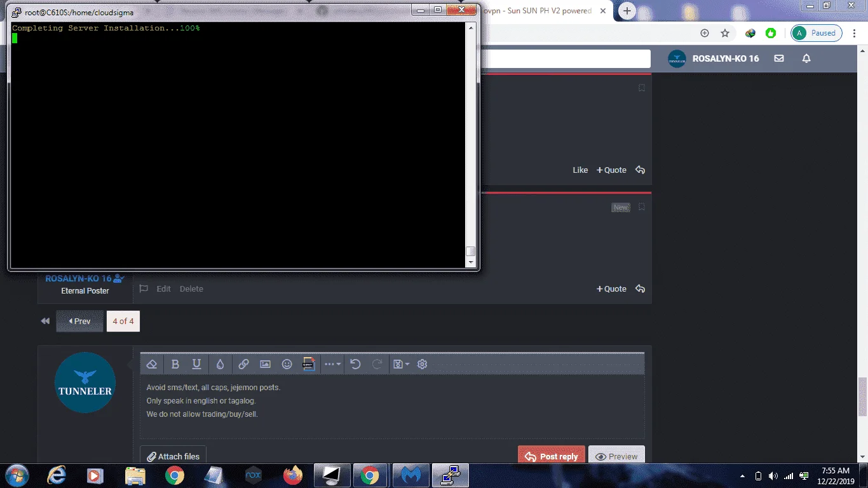Screen dimensions: 868x488
Task: Click the GIF insert icon in the editor toolbar
Action: [309, 364]
